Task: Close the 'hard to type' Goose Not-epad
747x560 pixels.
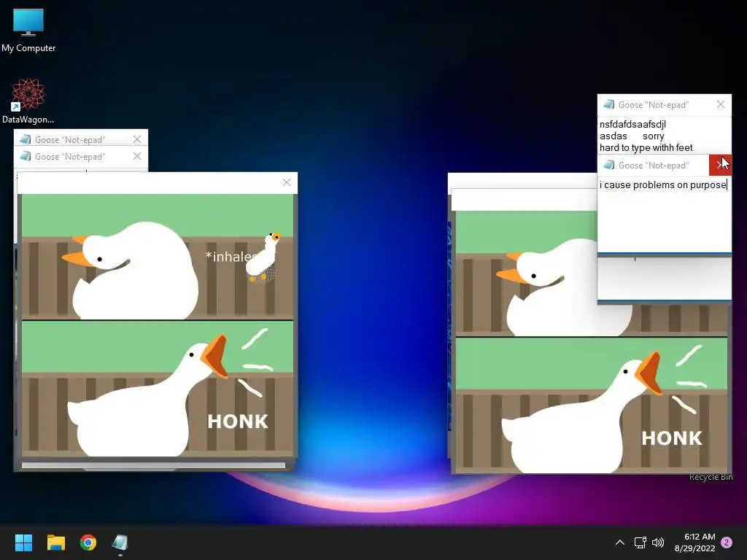Action: click(720, 104)
